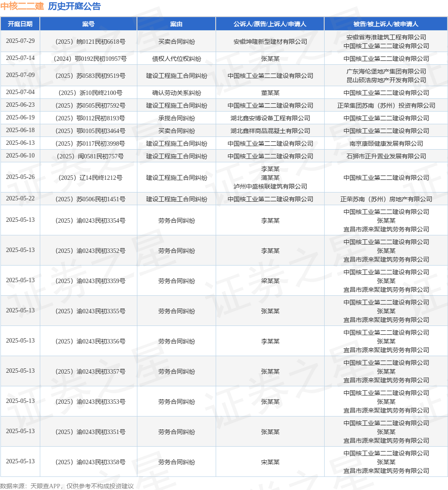Viewport: 448px width, 490px height.
Task: Click defendant 南京康颐健康发展有限公司
Action: click(386, 144)
